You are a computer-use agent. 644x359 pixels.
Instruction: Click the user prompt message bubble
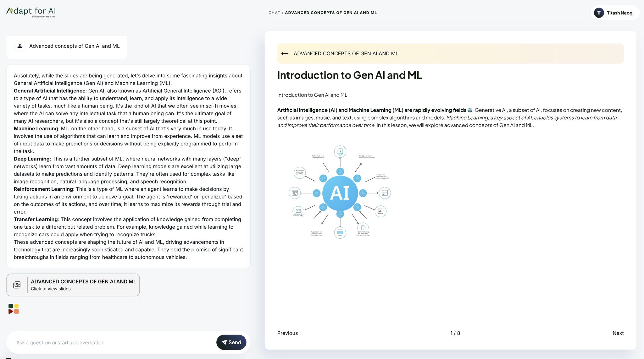point(74,46)
